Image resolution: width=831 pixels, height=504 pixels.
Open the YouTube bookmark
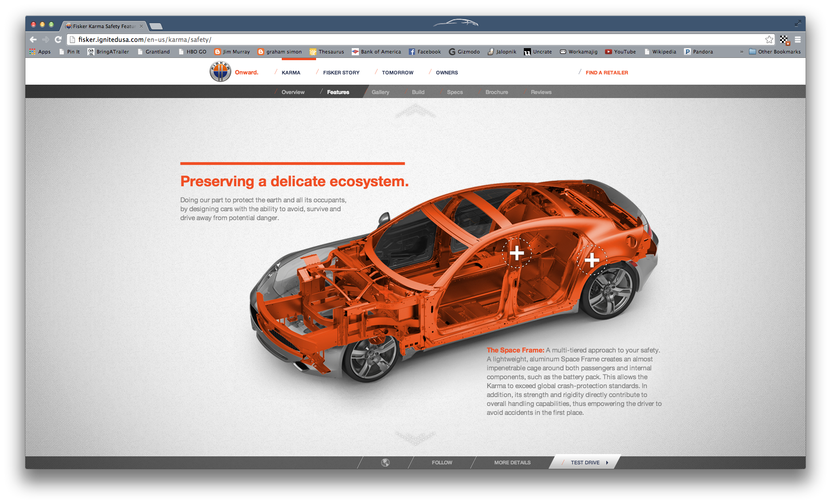(621, 52)
